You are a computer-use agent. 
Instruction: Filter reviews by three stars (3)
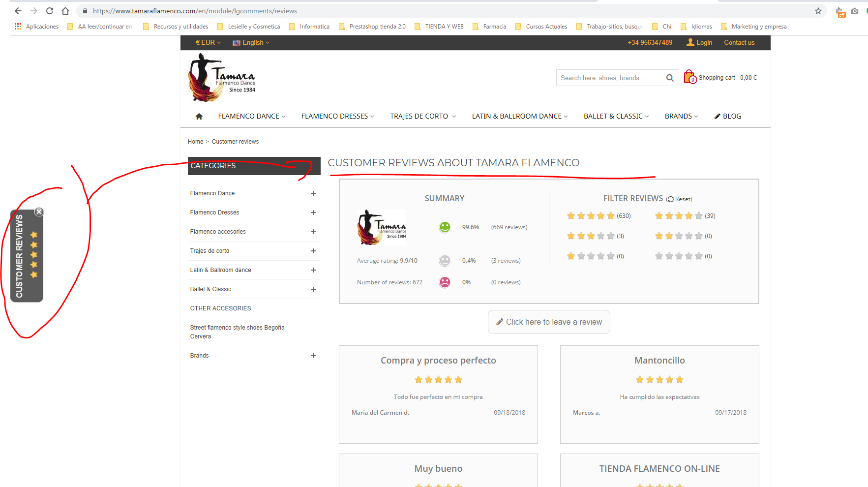(595, 236)
